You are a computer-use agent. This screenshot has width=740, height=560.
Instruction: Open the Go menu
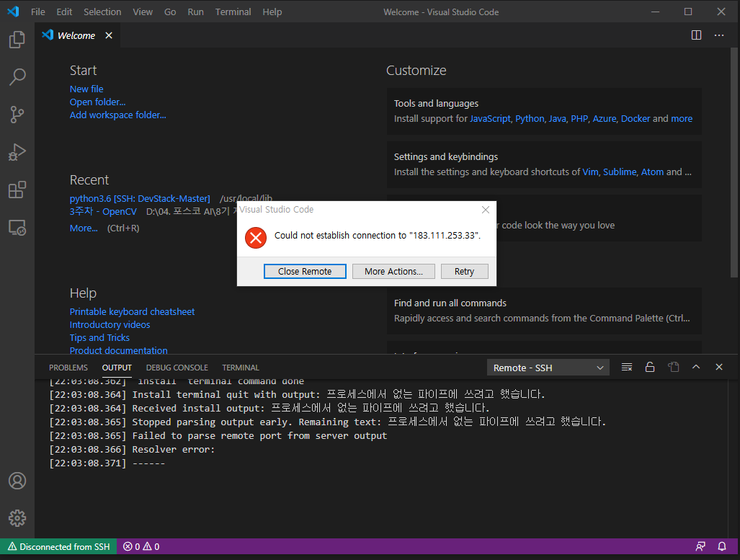tap(170, 12)
